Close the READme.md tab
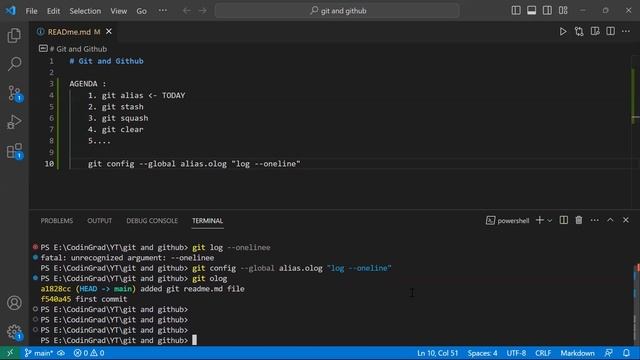Viewport: 640px width, 360px height. [x=109, y=31]
